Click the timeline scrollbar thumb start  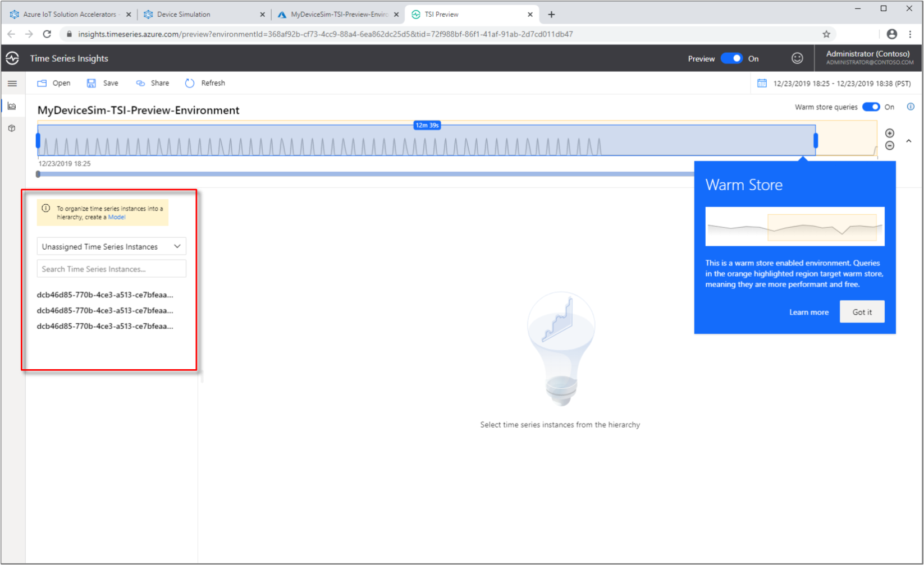point(38,174)
